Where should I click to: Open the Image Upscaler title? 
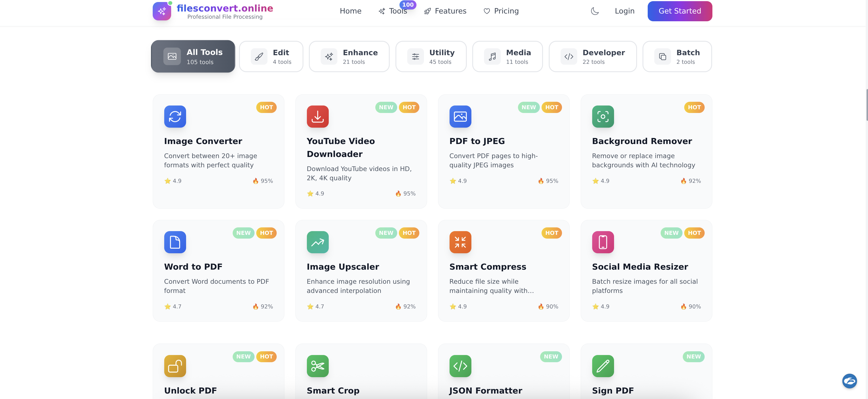(343, 267)
